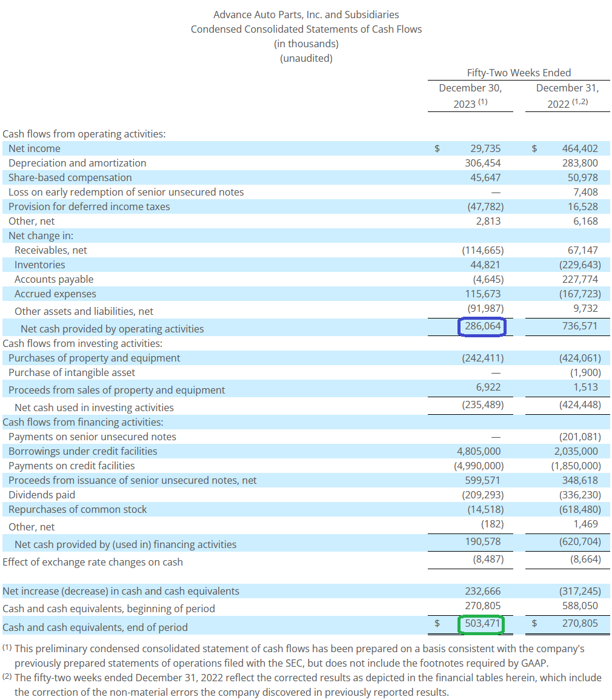Click "Net cash used in investing activities" label
The height and width of the screenshot is (700, 612).
point(94,408)
